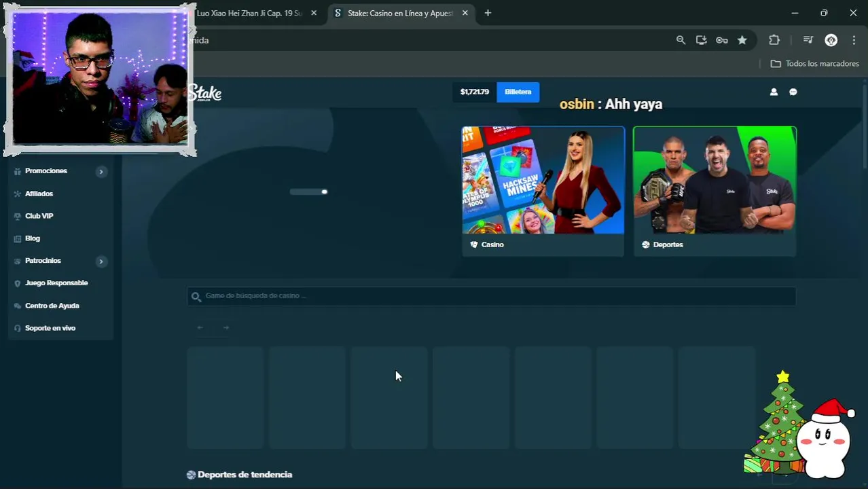Click the Juego Responsable shield icon

[18, 283]
